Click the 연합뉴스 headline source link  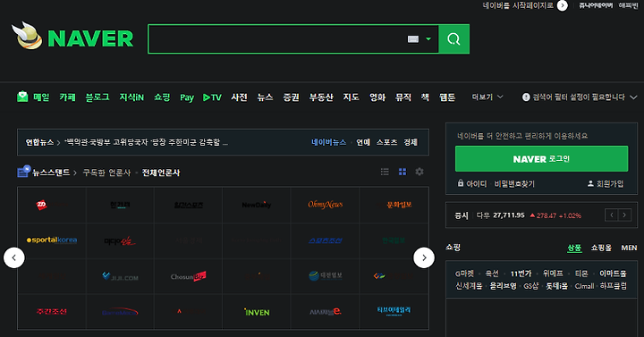[39, 142]
